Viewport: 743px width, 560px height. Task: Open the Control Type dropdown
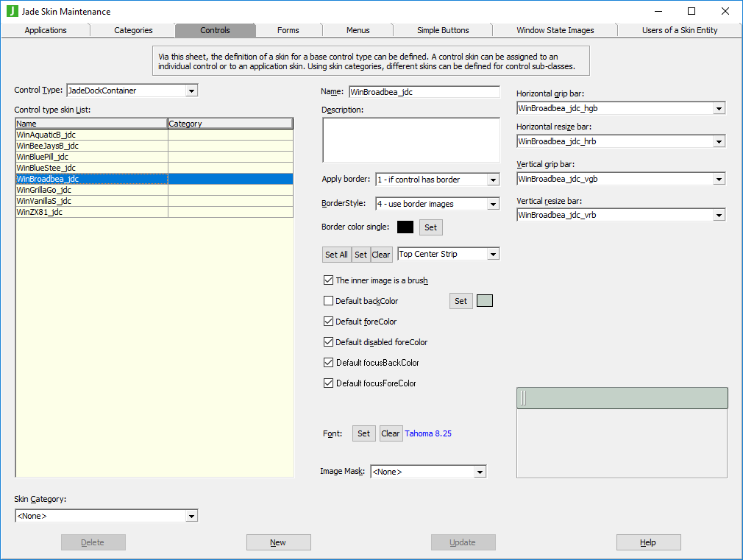point(191,91)
